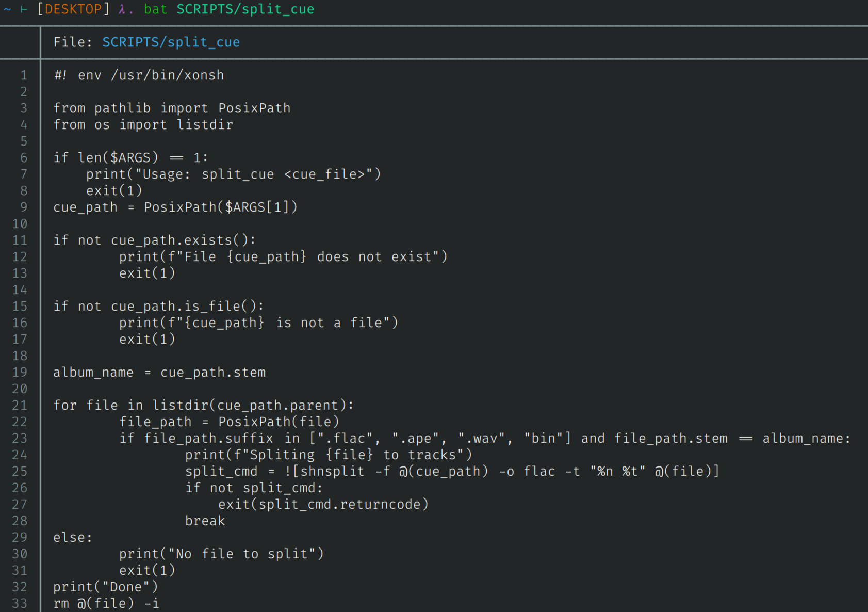Click line number 1 in the gutter

tap(24, 75)
